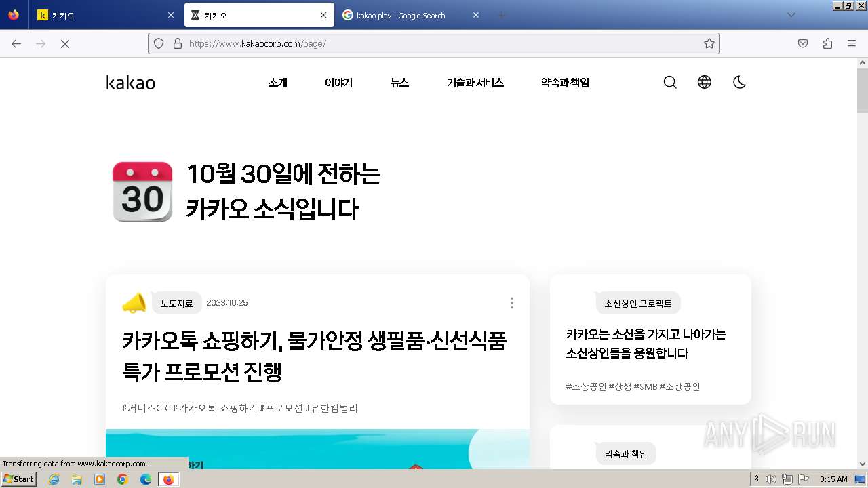Open a new browser tab
The height and width of the screenshot is (488, 868).
pyautogui.click(x=502, y=15)
